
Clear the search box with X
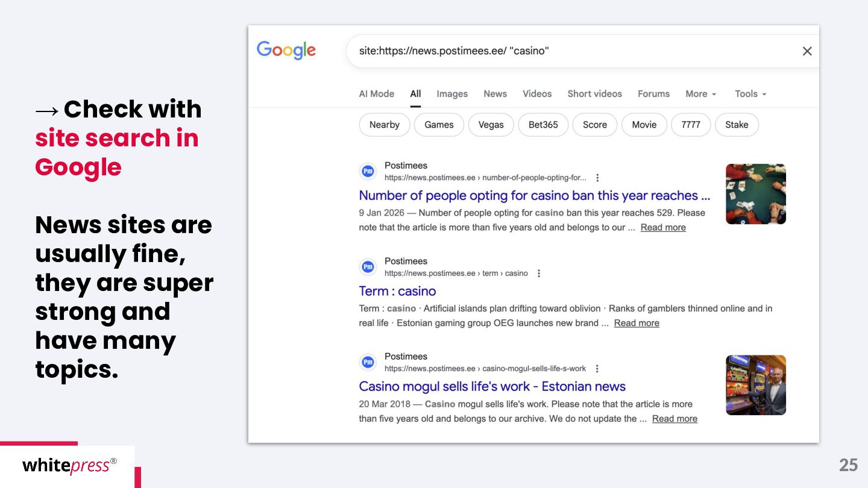[807, 51]
